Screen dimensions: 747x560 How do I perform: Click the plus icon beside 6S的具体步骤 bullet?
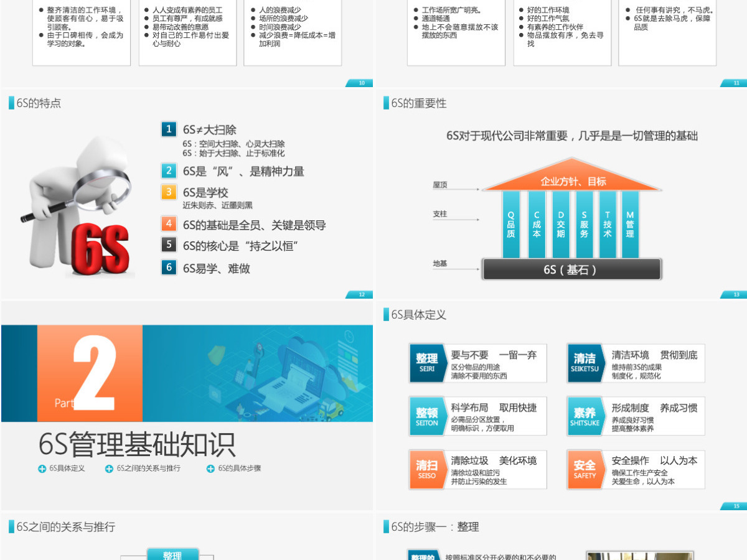click(210, 469)
